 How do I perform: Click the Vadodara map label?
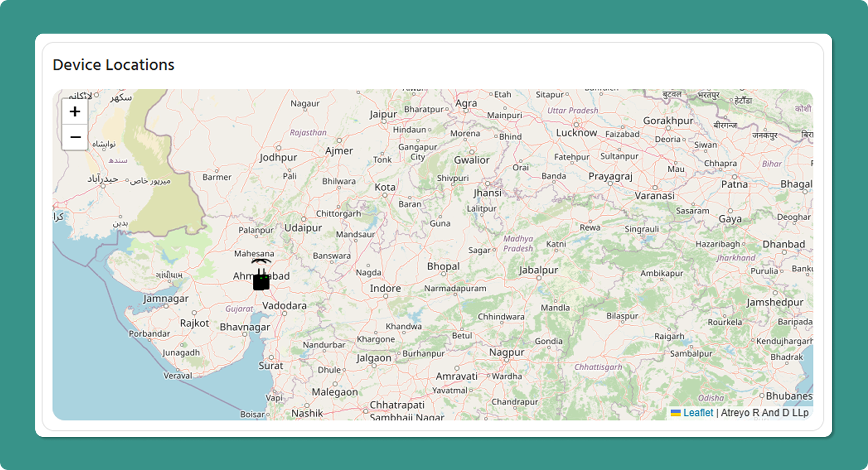[284, 306]
